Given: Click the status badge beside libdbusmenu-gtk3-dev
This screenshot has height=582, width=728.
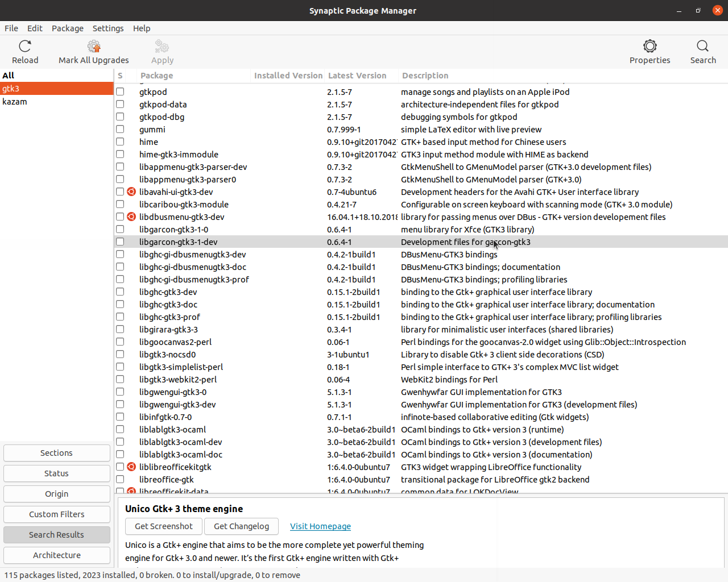Looking at the screenshot, I should (131, 217).
